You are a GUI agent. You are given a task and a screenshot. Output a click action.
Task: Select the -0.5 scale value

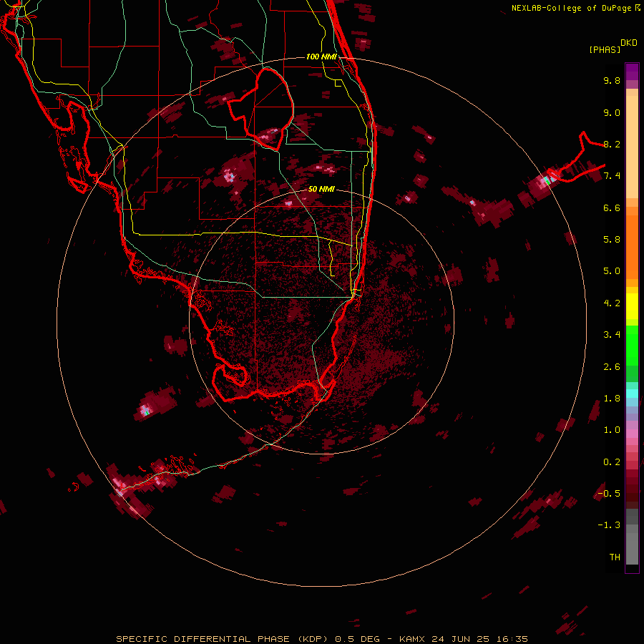tap(609, 494)
